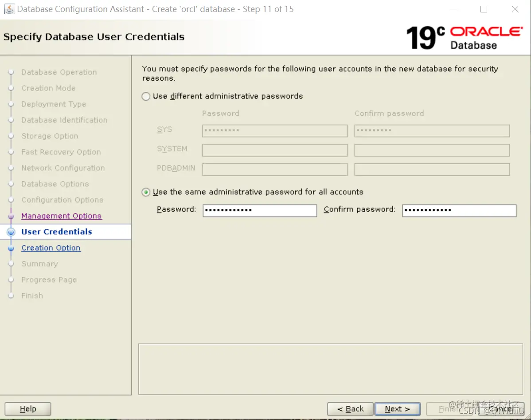This screenshot has height=420, width=531.
Task: Click the Progress Page step
Action: [49, 280]
